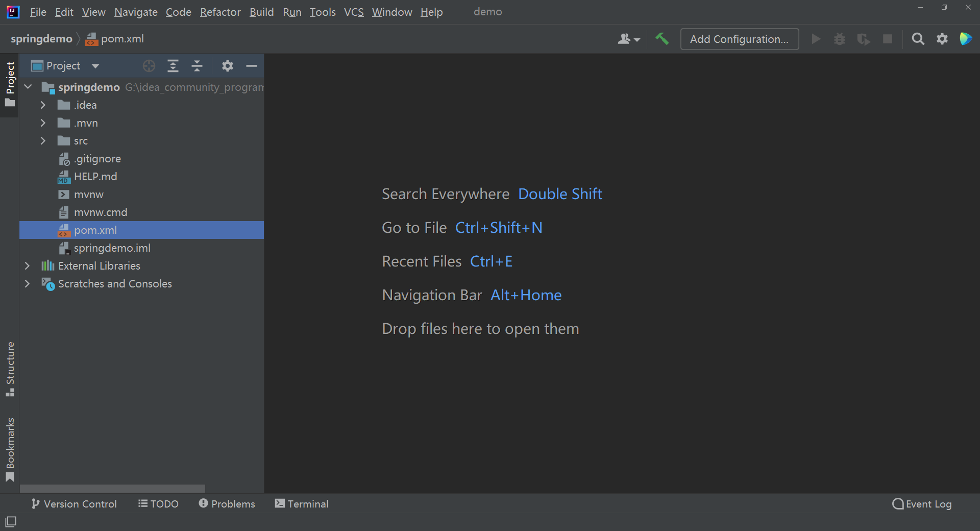980x531 pixels.
Task: Open Project panel options gear
Action: coord(228,66)
